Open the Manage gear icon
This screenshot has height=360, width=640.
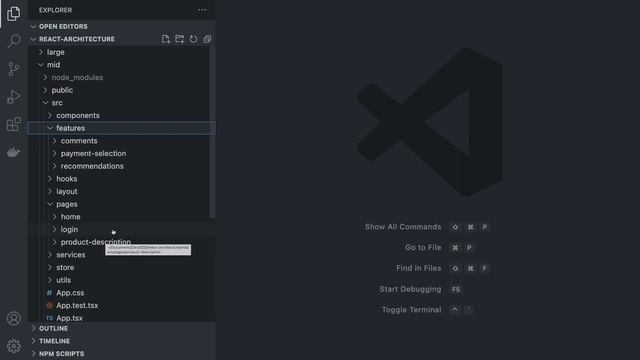tap(13, 346)
